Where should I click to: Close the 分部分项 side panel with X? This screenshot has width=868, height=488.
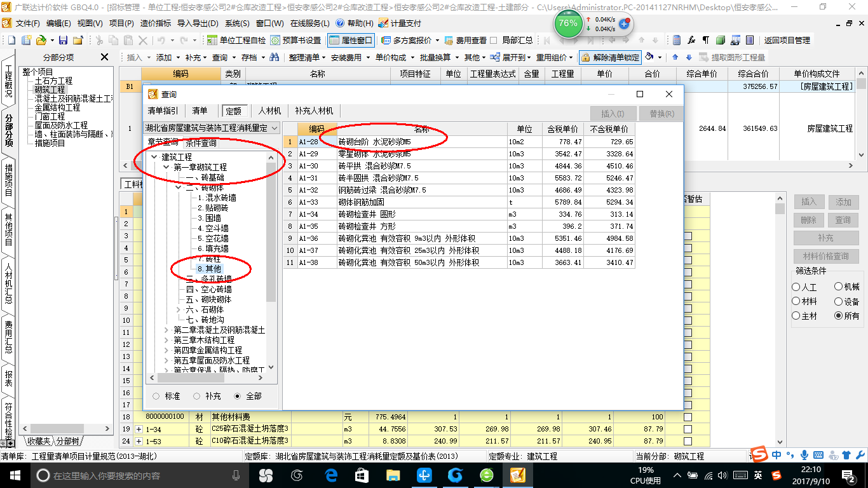[105, 57]
